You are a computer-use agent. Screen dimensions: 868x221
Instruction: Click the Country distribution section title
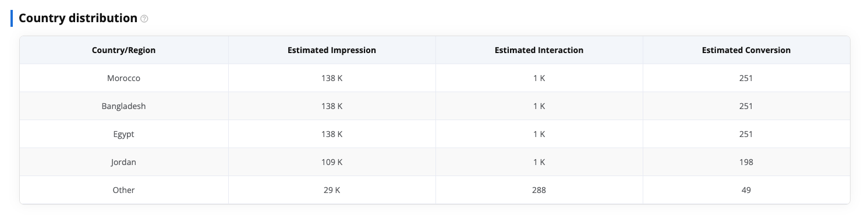[x=78, y=18]
